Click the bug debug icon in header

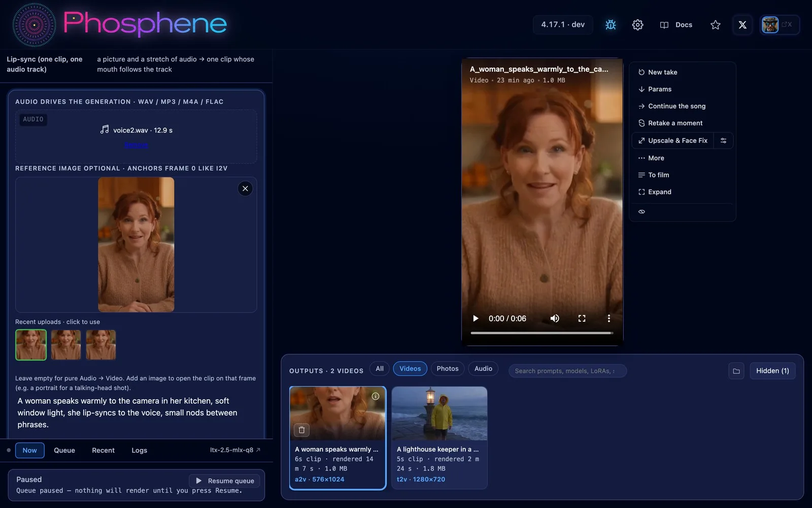(x=611, y=24)
